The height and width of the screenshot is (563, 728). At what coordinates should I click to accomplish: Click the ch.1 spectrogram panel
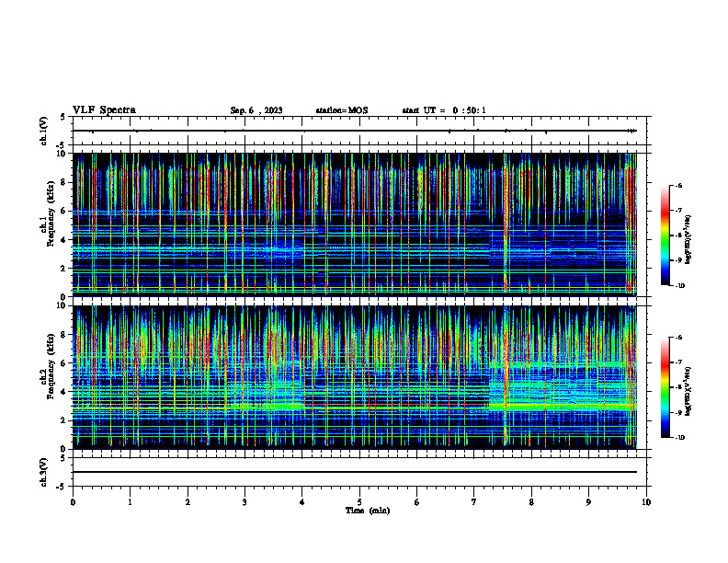click(x=355, y=224)
